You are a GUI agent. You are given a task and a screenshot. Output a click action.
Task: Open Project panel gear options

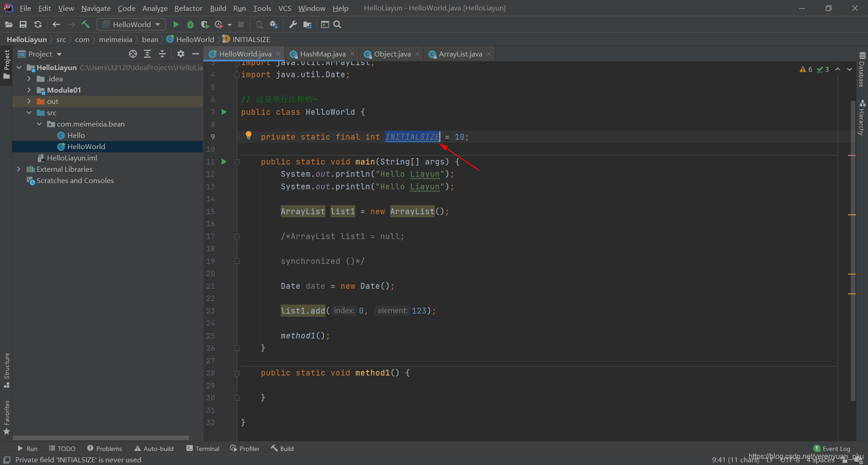(x=181, y=54)
